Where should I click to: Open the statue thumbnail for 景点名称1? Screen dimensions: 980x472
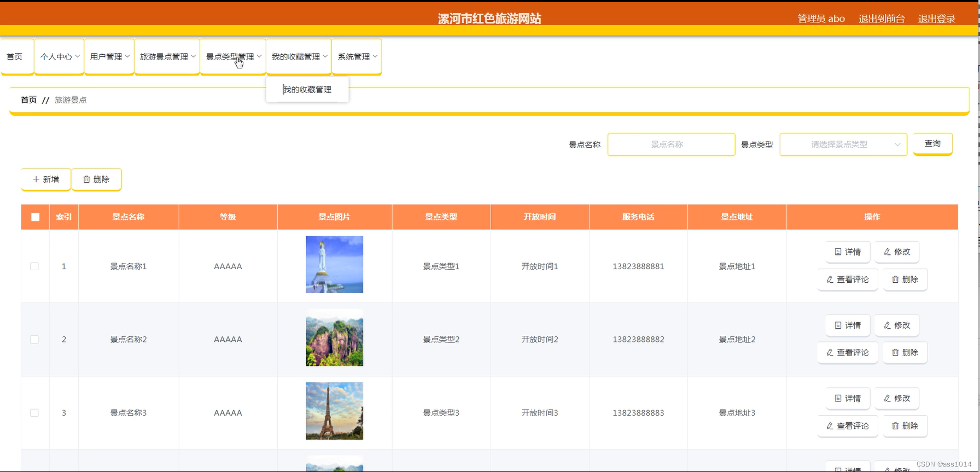[x=334, y=264]
